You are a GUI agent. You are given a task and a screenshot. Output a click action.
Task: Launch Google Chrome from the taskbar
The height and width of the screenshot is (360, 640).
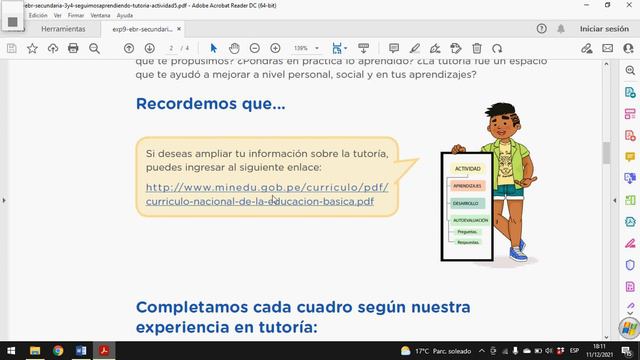[x=58, y=351]
